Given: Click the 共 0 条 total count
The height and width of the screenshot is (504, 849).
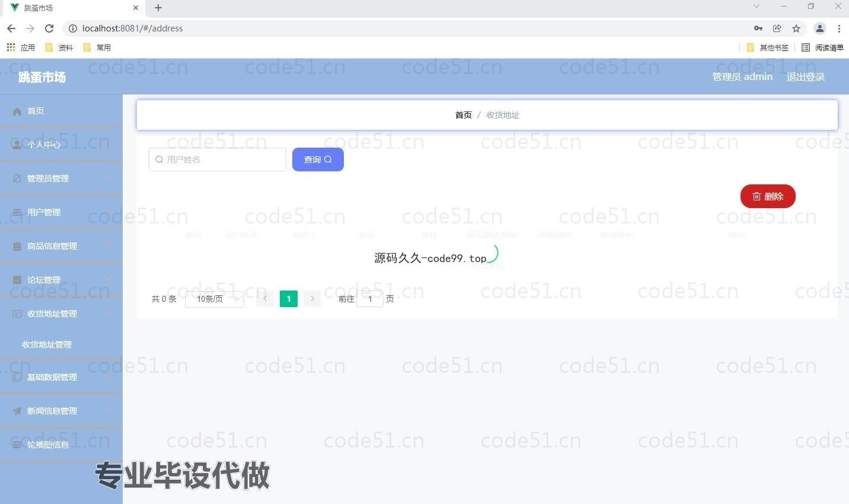Looking at the screenshot, I should pos(164,299).
